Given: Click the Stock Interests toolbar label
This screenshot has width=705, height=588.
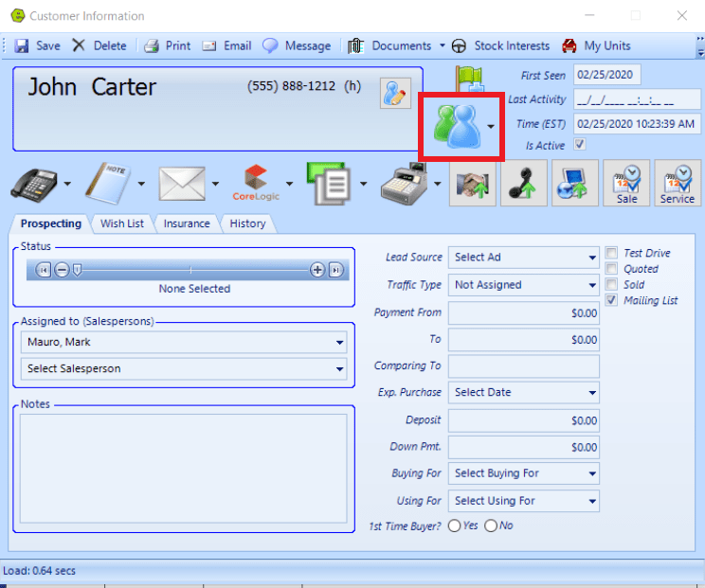Looking at the screenshot, I should (512, 45).
